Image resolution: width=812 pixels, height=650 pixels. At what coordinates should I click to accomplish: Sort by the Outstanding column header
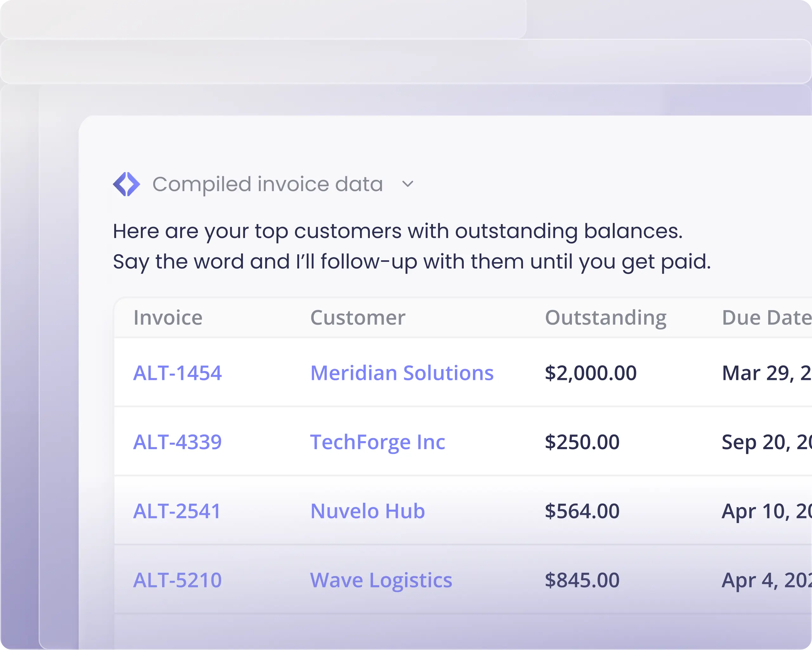point(606,318)
